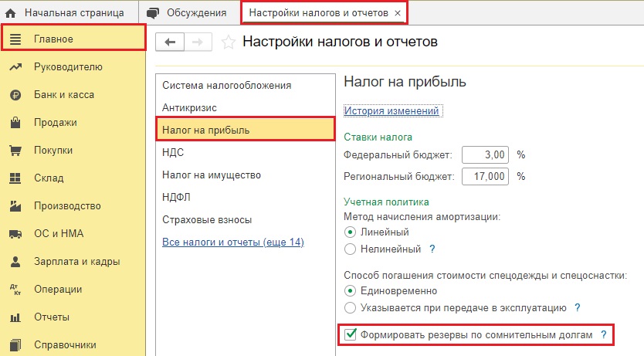Screen dimensions: 644x356
Task: Click the Склад grid icon
Action: [x=15, y=178]
